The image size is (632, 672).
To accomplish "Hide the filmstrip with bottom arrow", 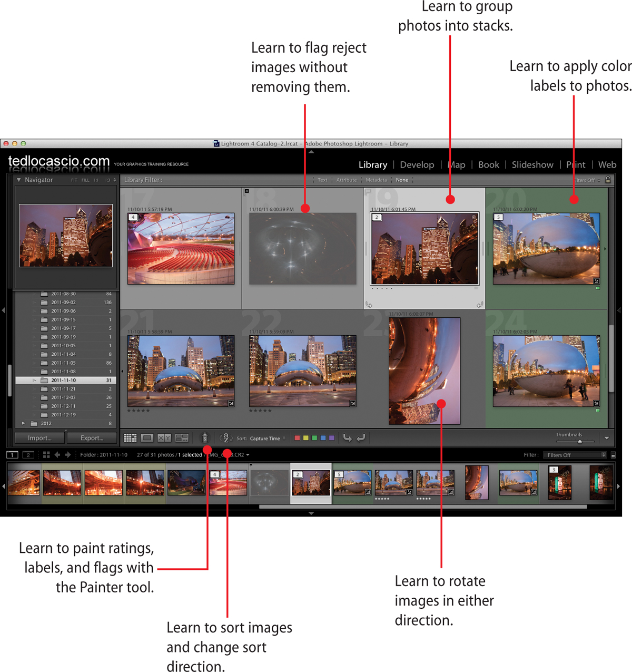I will point(311,513).
